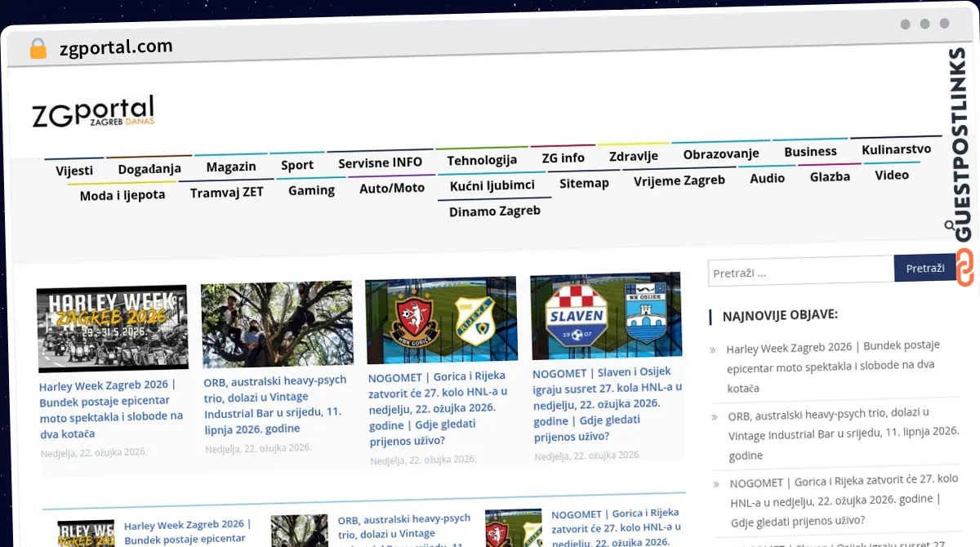Screen dimensions: 980x547
Task: Click the orange chain link icon
Action: click(964, 269)
